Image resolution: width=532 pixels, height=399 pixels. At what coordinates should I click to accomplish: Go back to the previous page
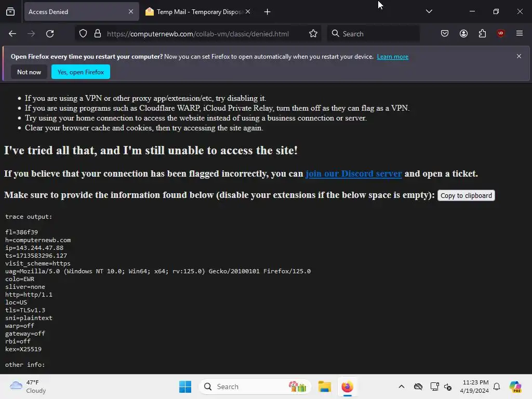tap(12, 34)
